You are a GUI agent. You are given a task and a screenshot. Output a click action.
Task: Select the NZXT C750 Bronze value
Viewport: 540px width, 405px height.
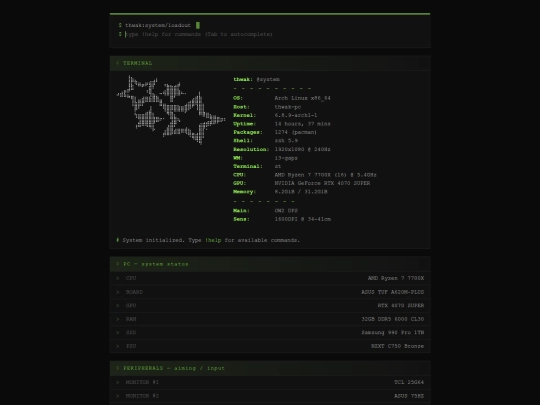pos(397,346)
